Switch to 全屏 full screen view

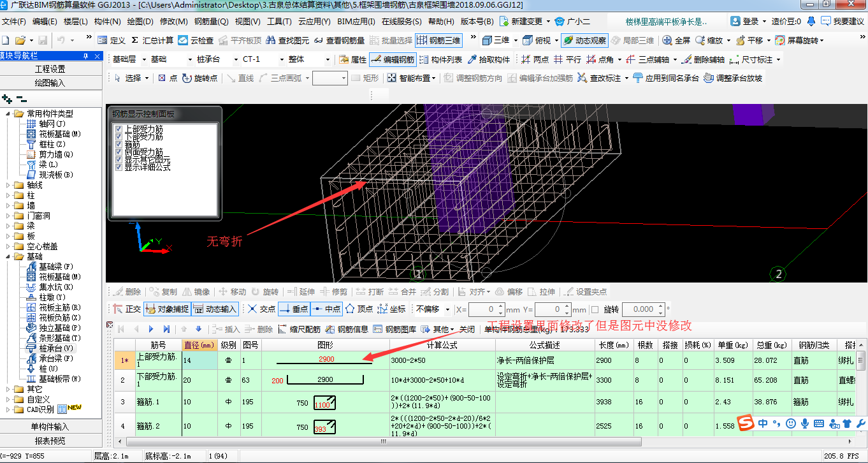[x=676, y=40]
